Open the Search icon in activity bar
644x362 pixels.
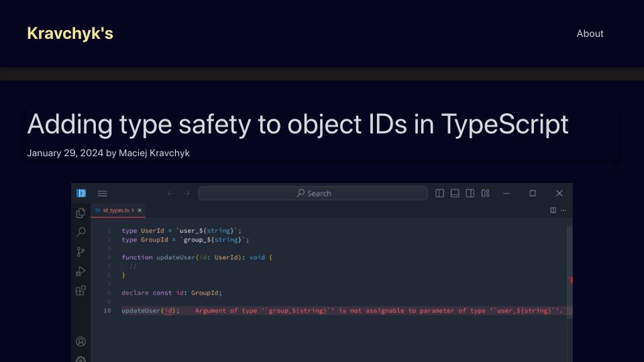81,232
